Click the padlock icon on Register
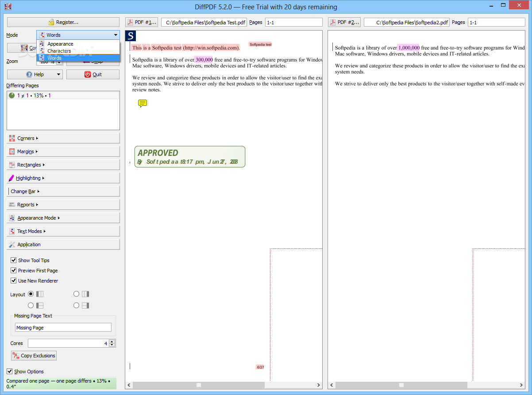This screenshot has width=532, height=395. coord(51,22)
